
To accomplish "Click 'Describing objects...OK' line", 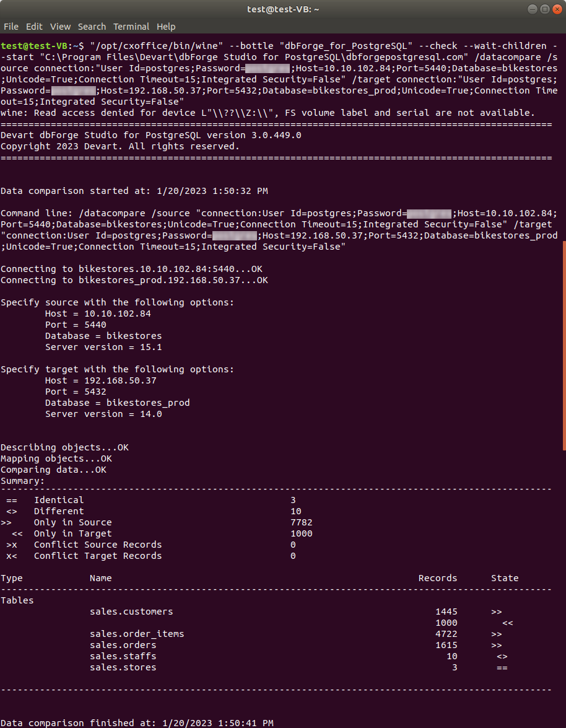I will (64, 447).
